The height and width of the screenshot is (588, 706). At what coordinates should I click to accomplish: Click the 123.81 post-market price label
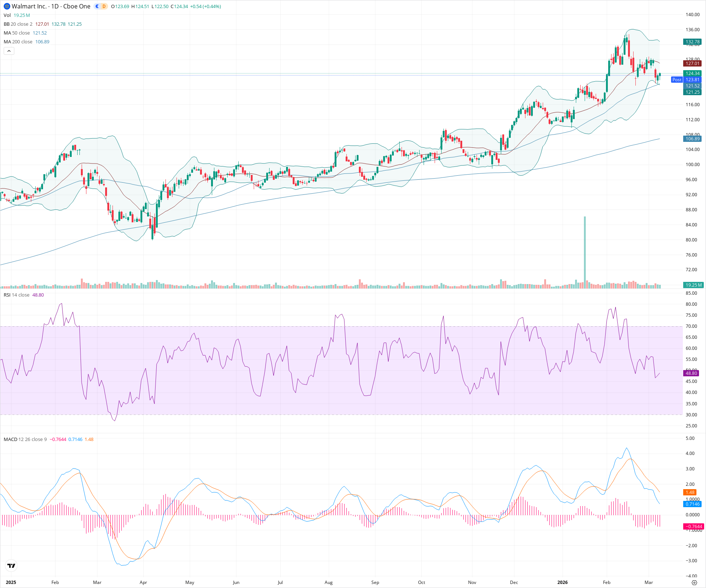pyautogui.click(x=693, y=79)
